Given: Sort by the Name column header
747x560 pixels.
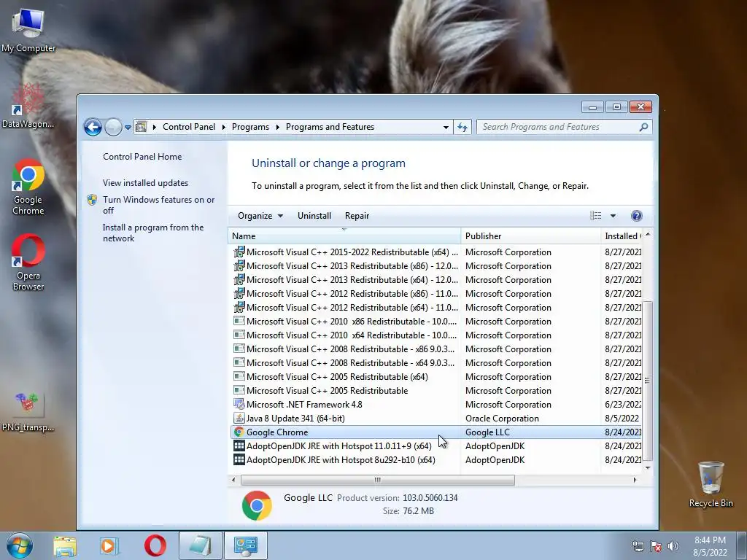Looking at the screenshot, I should click(344, 236).
